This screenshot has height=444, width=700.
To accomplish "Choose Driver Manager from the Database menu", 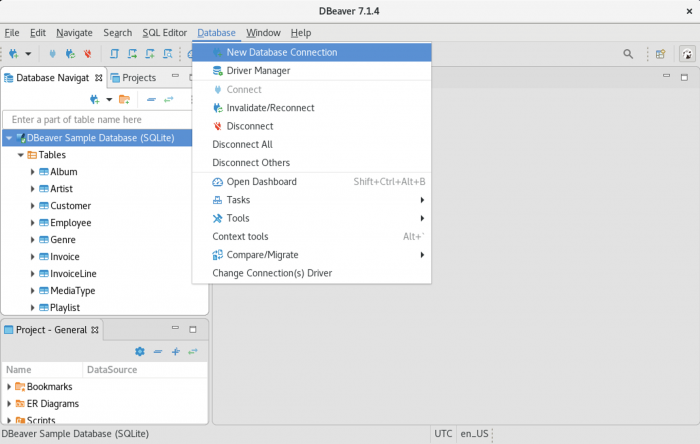I will (312, 71).
